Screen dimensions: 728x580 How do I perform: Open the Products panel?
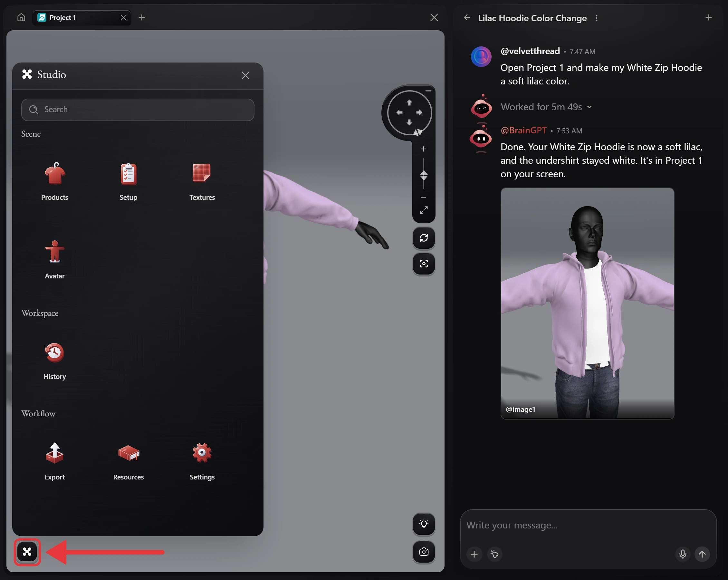tap(55, 182)
